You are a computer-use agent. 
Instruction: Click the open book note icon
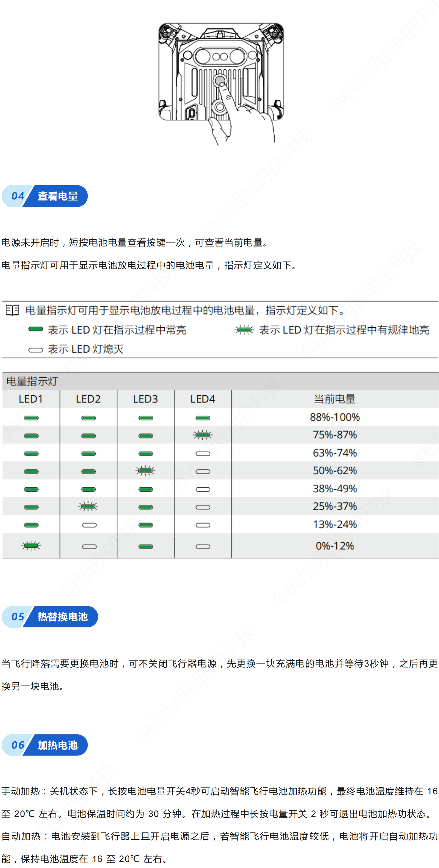(x=13, y=310)
